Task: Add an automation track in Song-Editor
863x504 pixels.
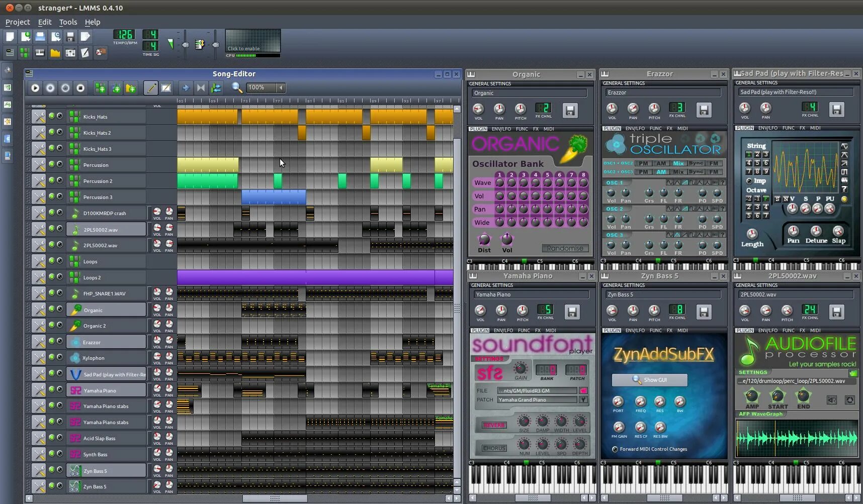Action: [131, 88]
